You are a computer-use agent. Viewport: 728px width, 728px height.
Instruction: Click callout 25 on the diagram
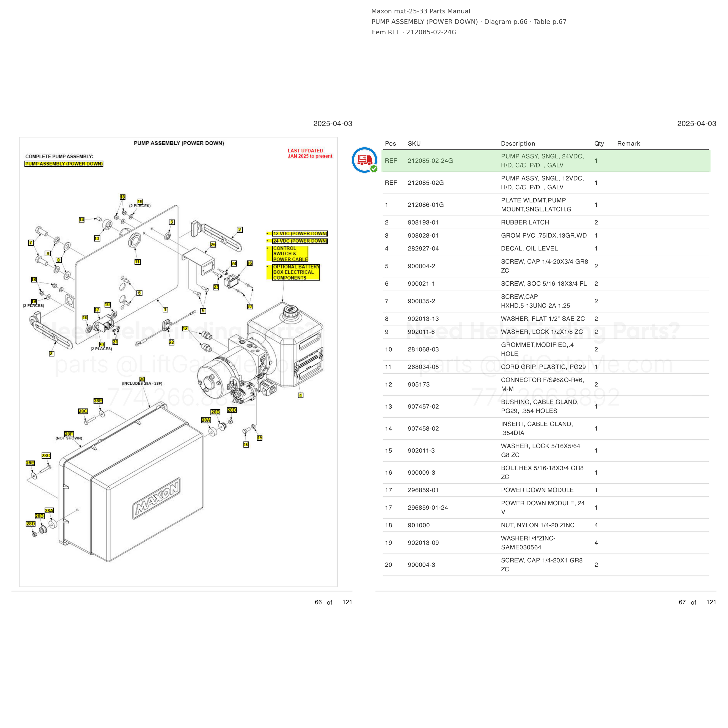[213, 245]
